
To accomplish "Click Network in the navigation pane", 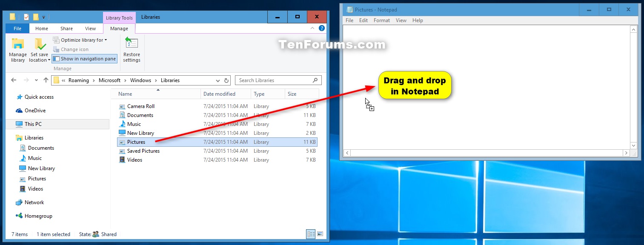I will (33, 202).
